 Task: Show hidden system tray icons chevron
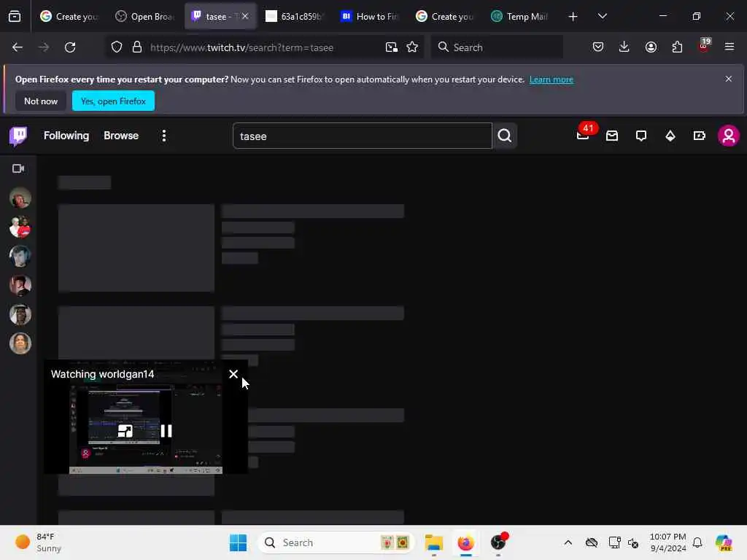click(568, 542)
